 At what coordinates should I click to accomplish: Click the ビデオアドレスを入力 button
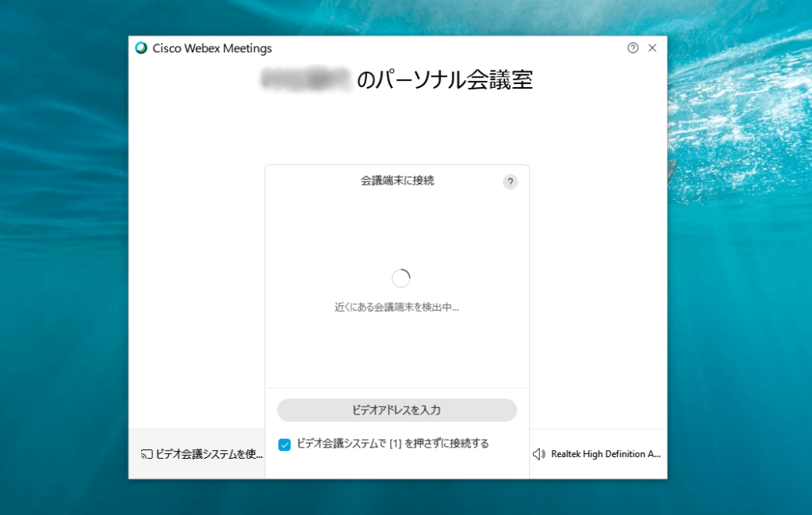pos(396,410)
